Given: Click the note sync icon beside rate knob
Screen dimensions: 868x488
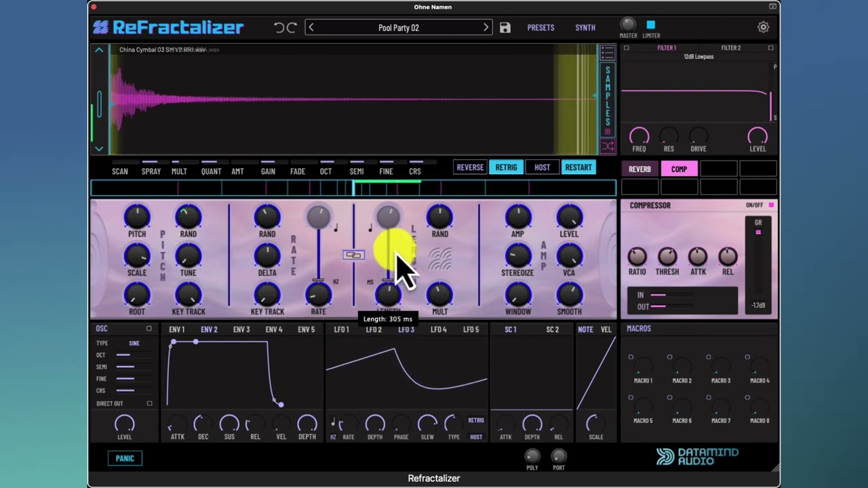Looking at the screenshot, I should pos(335,229).
